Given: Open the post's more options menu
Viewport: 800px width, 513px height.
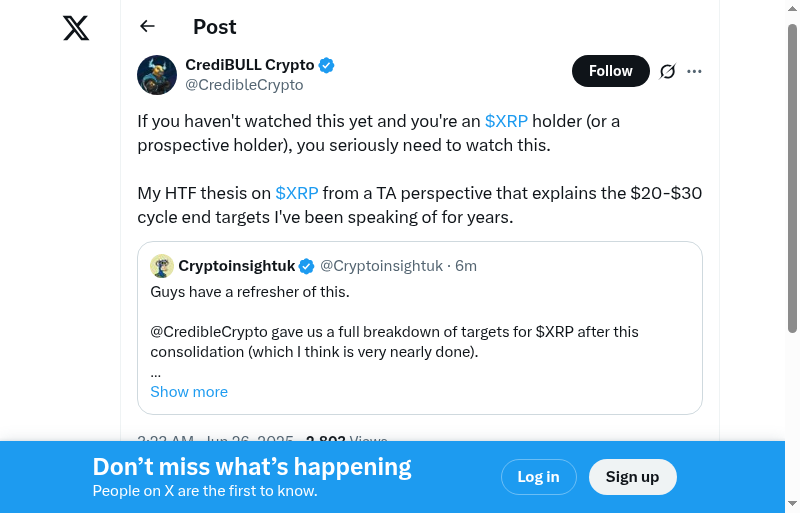Looking at the screenshot, I should pos(695,71).
